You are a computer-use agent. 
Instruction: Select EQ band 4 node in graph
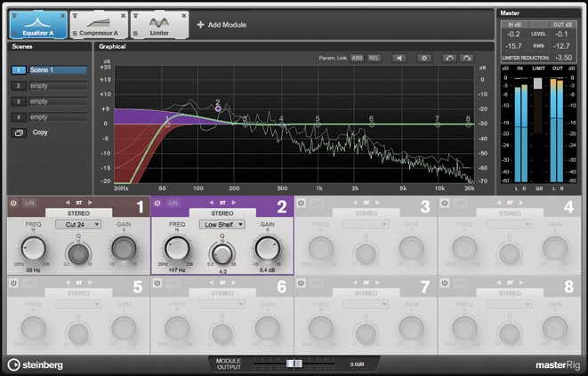pos(282,124)
